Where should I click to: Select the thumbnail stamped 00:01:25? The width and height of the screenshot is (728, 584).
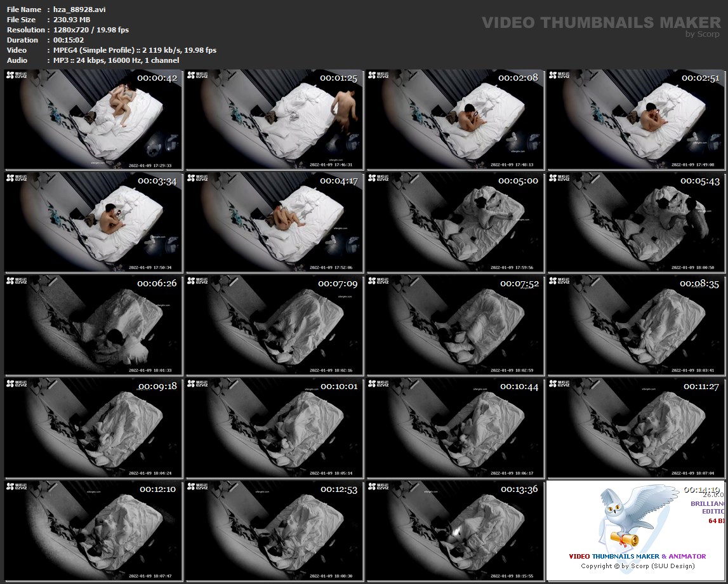pos(274,120)
